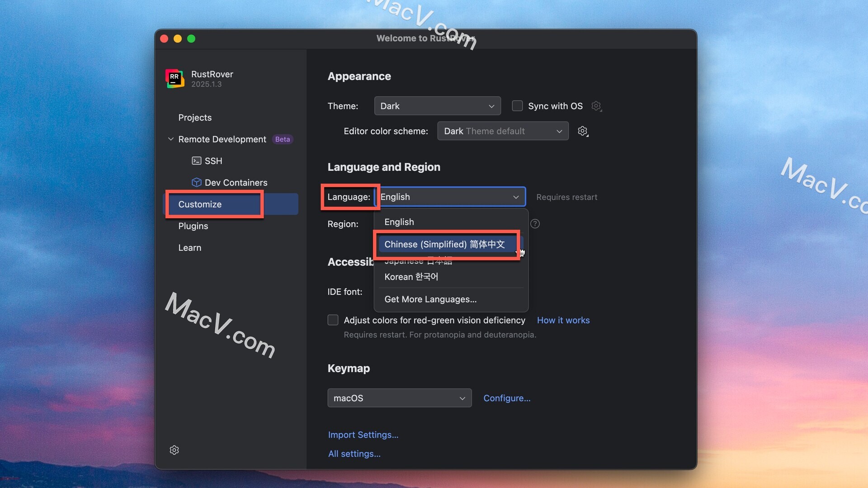The image size is (868, 488).
Task: Open Sync with OS gear settings
Action: 596,106
